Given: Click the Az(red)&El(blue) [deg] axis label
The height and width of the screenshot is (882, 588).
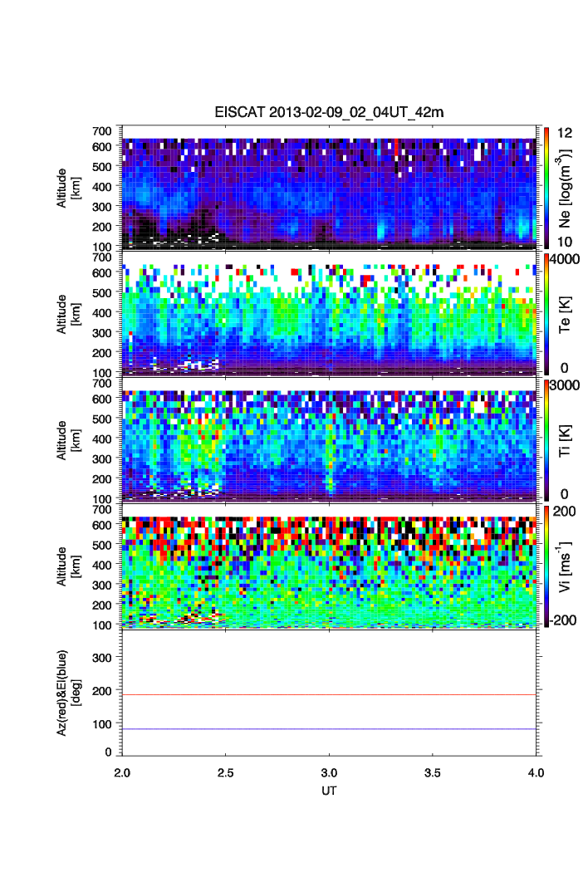Looking at the screenshot, I should pyautogui.click(x=69, y=693).
